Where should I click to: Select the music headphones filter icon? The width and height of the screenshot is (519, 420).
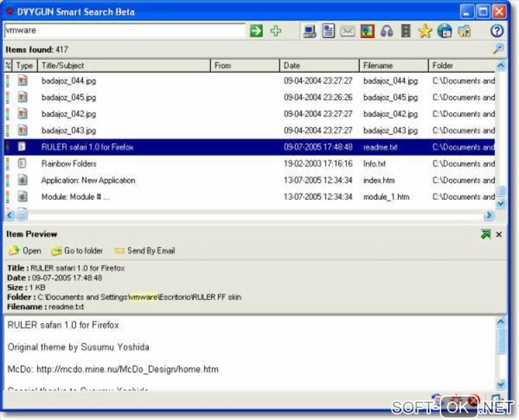click(386, 32)
